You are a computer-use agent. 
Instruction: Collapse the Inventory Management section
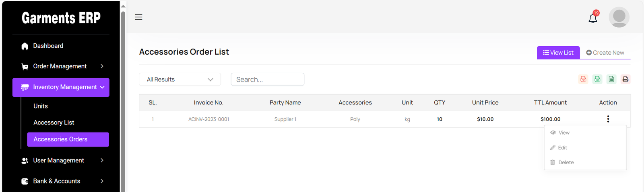[61, 87]
